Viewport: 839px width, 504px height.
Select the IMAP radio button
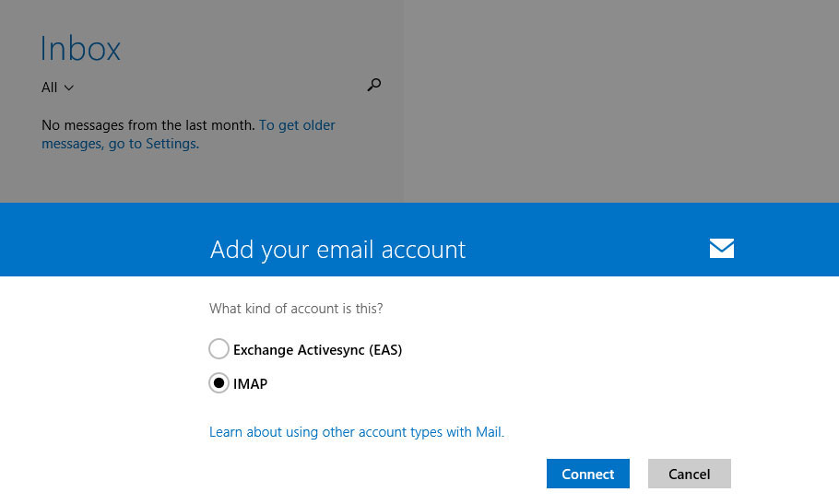(x=219, y=383)
